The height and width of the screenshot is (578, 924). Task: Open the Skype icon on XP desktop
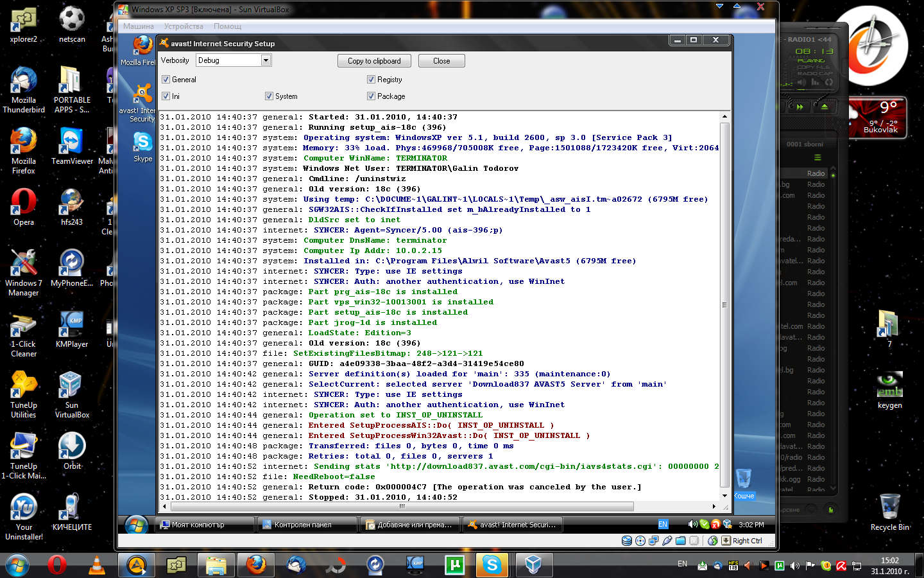pos(142,147)
